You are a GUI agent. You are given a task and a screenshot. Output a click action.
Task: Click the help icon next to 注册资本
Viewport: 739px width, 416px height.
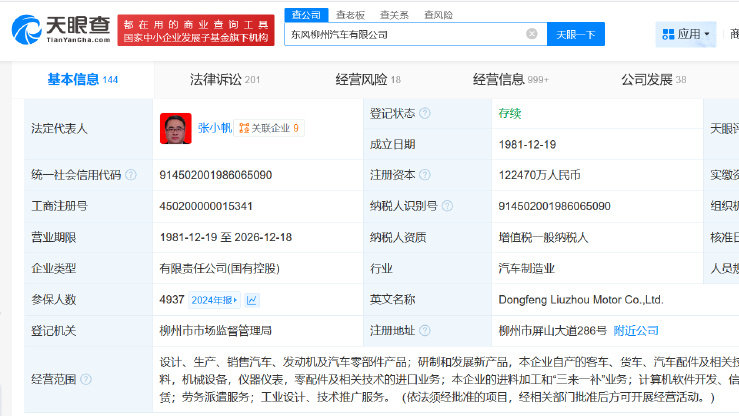point(425,175)
